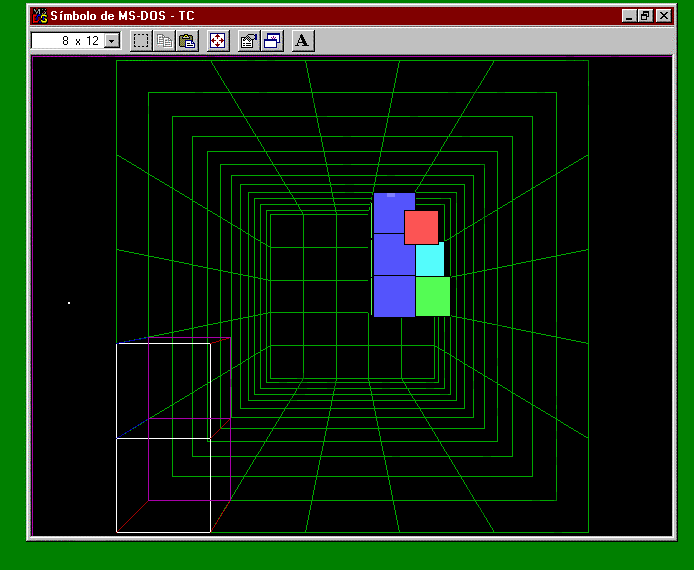Click the Mark selection toolbar icon
Viewport: 694px width, 570px height.
pyautogui.click(x=141, y=41)
